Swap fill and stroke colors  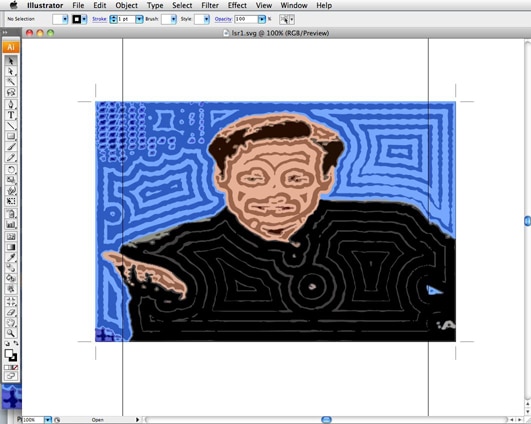15,343
